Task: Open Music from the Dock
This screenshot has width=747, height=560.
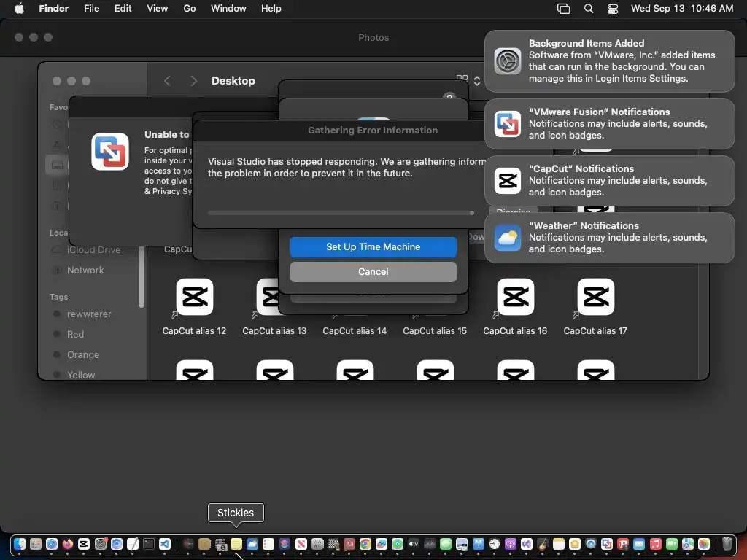Action: tap(656, 544)
